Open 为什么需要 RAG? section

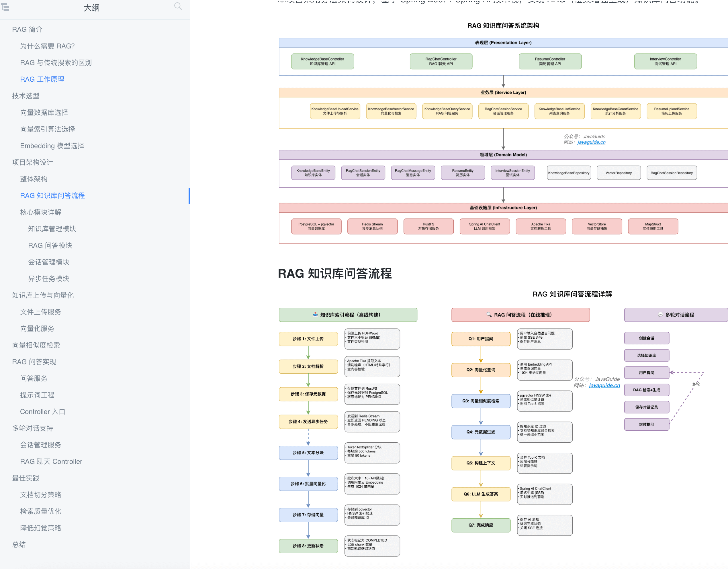47,46
